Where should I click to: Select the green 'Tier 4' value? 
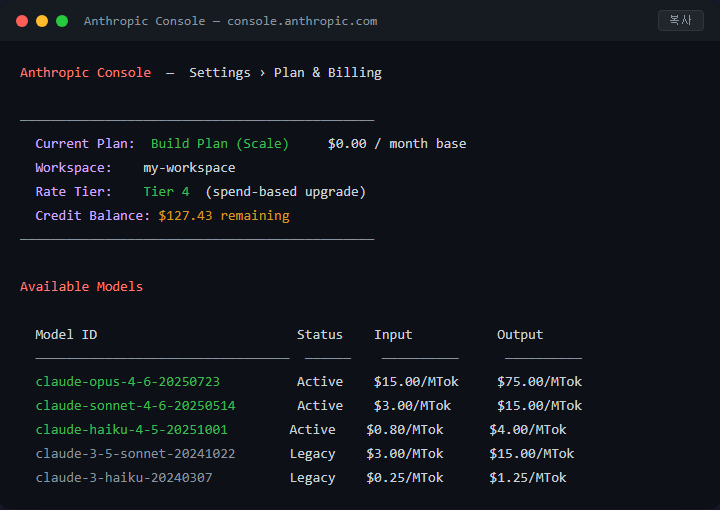coord(166,191)
